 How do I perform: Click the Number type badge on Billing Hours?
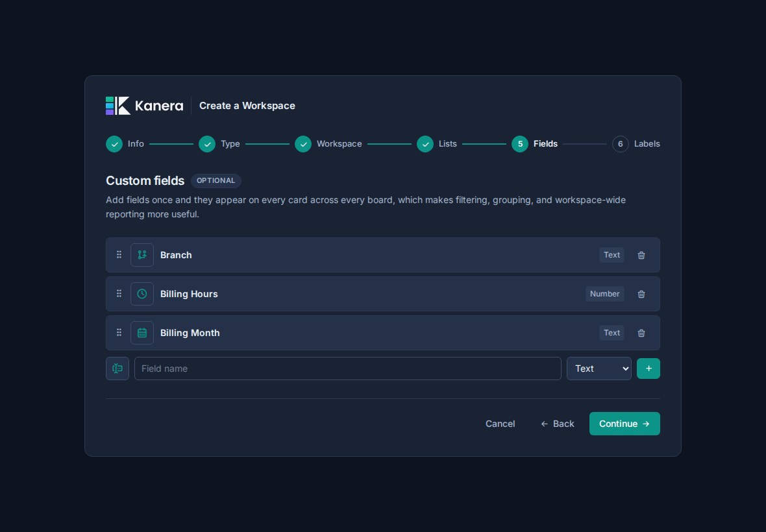tap(605, 294)
